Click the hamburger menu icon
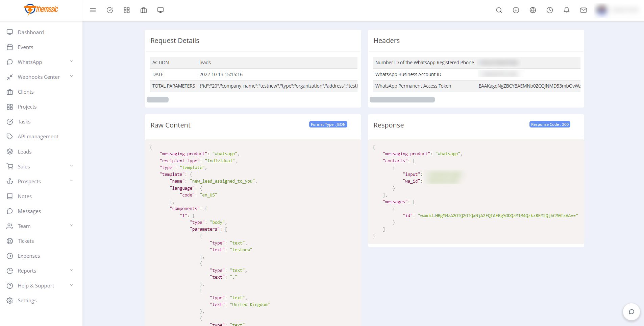644x326 pixels. coord(93,10)
